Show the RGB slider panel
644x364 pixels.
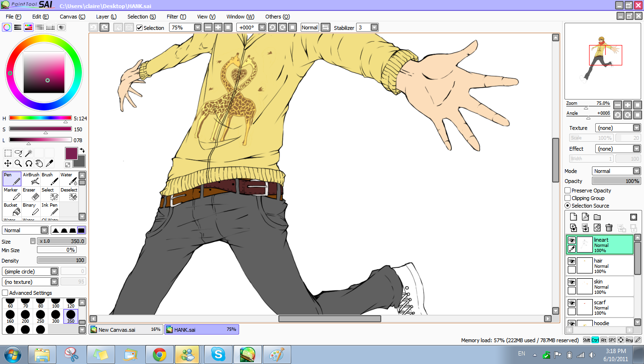(x=18, y=27)
